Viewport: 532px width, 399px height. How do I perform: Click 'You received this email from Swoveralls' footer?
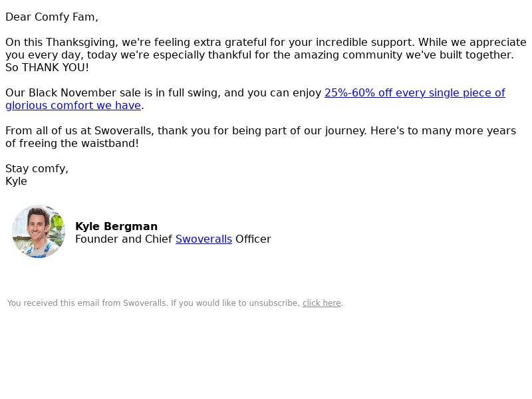click(88, 303)
